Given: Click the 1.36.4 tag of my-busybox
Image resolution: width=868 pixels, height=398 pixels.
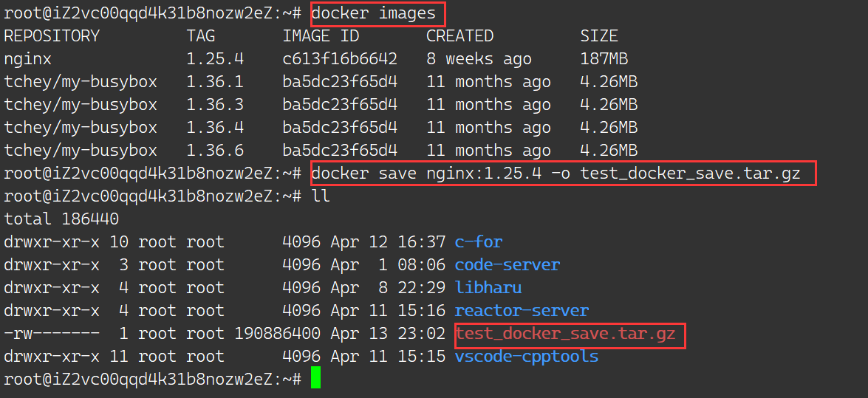Looking at the screenshot, I should coord(216,127).
